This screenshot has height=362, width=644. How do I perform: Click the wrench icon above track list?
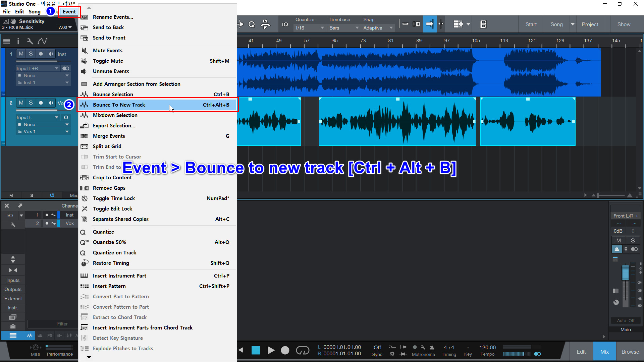[x=30, y=41]
